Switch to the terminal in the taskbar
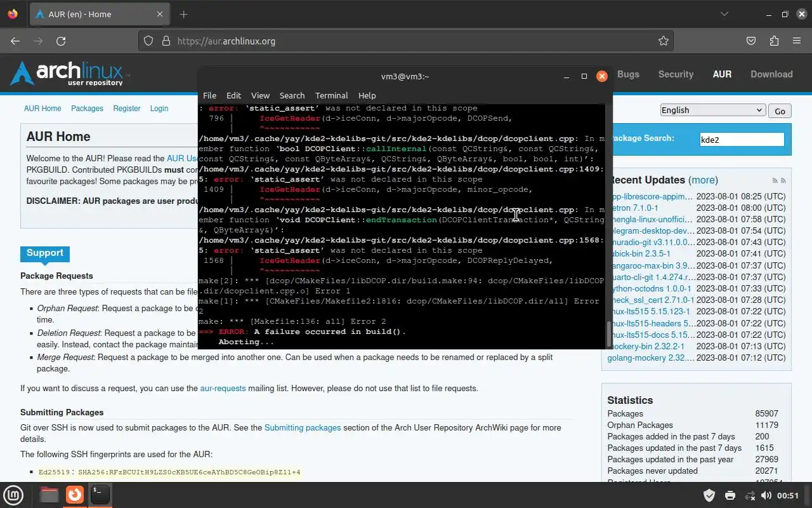The height and width of the screenshot is (508, 812). click(100, 494)
